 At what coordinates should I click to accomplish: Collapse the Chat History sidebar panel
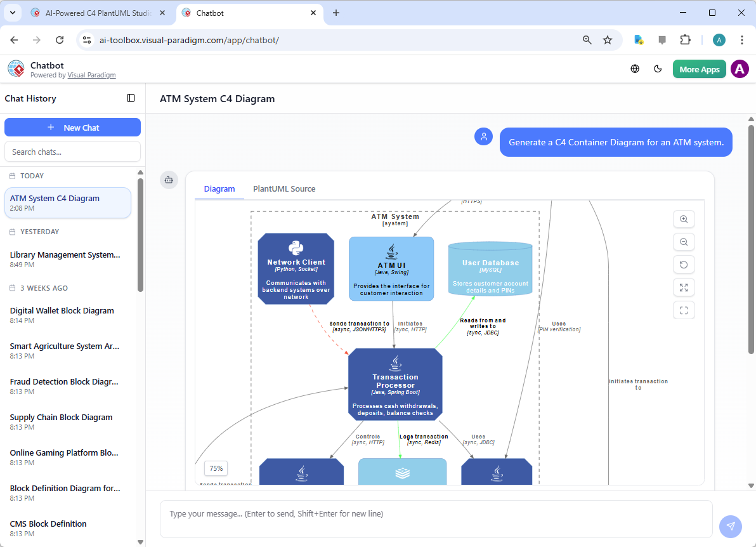coord(131,98)
